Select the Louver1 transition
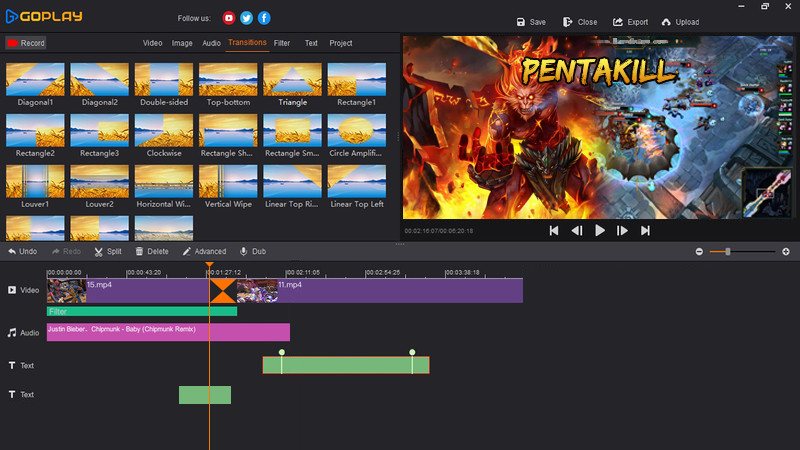 (35, 186)
